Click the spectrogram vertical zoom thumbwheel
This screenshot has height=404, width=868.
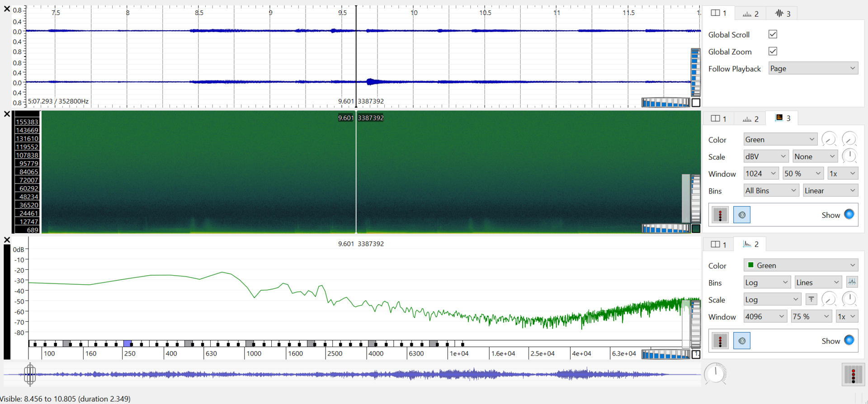click(695, 199)
